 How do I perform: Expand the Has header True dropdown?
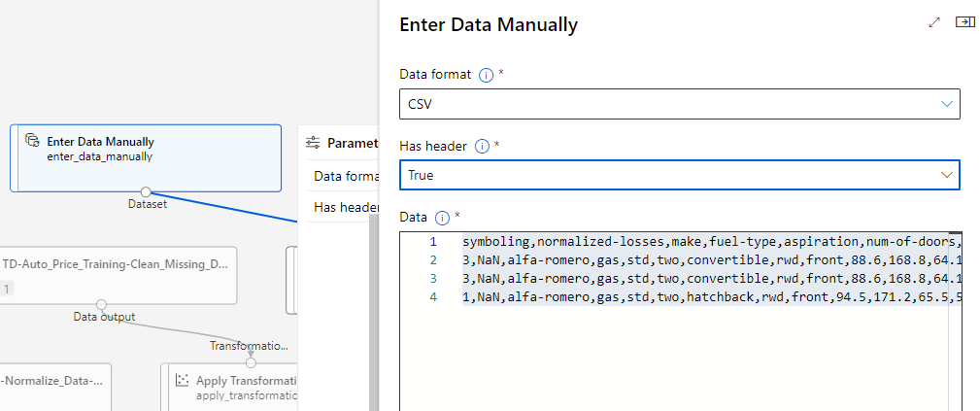[679, 176]
